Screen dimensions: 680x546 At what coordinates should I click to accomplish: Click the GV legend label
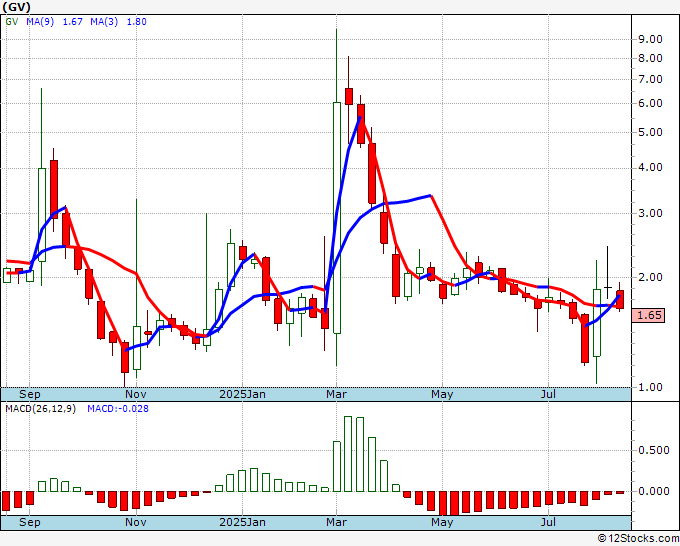(x=12, y=22)
